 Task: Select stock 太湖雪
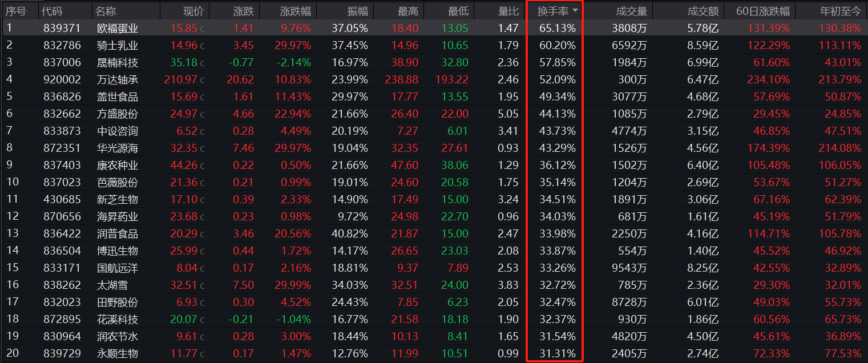coord(112,285)
